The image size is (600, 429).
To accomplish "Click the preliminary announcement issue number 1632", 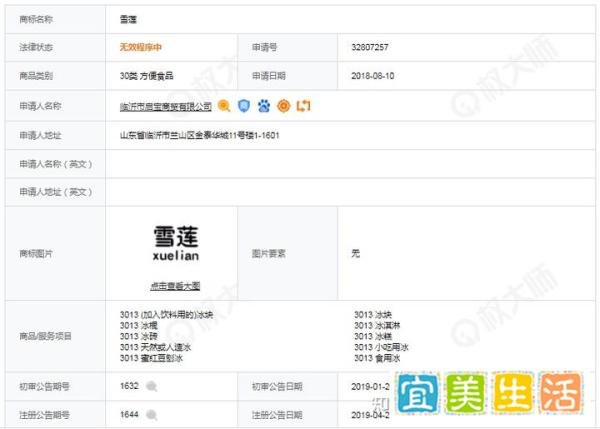I will click(x=129, y=386).
